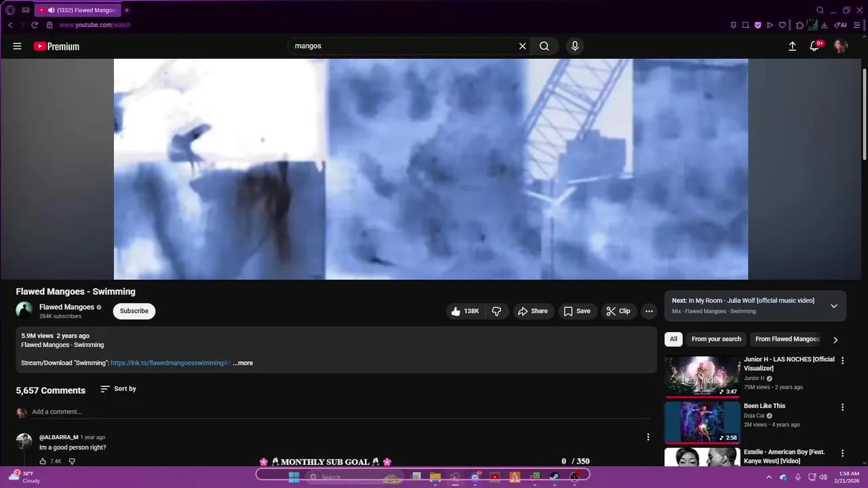Save the video to a playlist

(577, 311)
